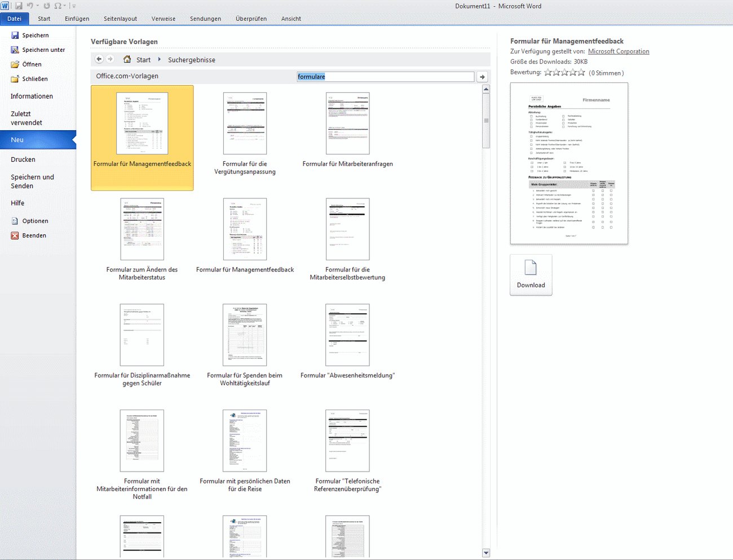Select the Formular für Mitarbeiteranfragen thumbnail
The width and height of the screenshot is (733, 560).
tap(347, 123)
